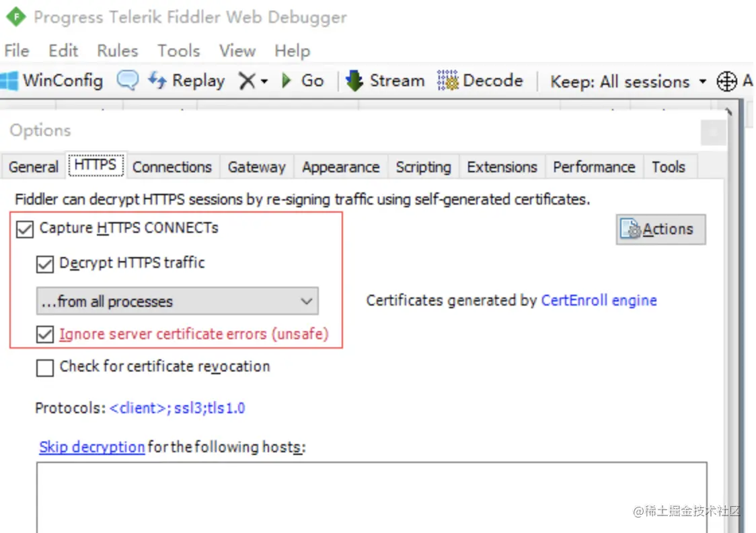The width and height of the screenshot is (756, 533).
Task: Toggle the Decrypt HTTPS traffic checkbox
Action: (x=45, y=264)
